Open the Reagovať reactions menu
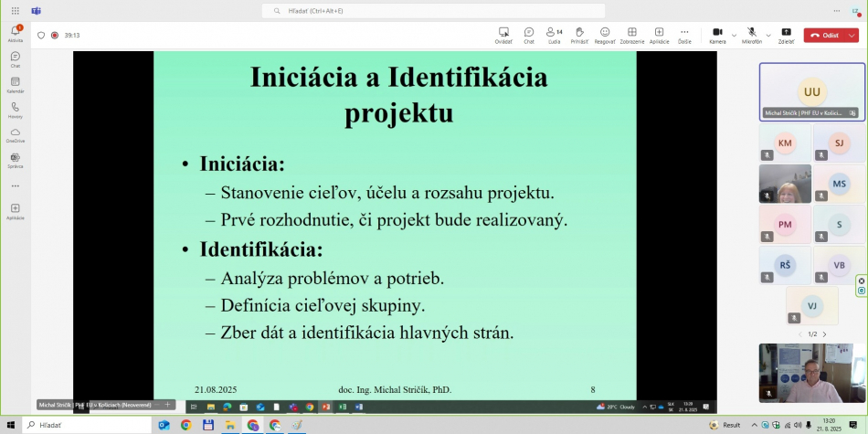This screenshot has width=868, height=434. (x=605, y=35)
